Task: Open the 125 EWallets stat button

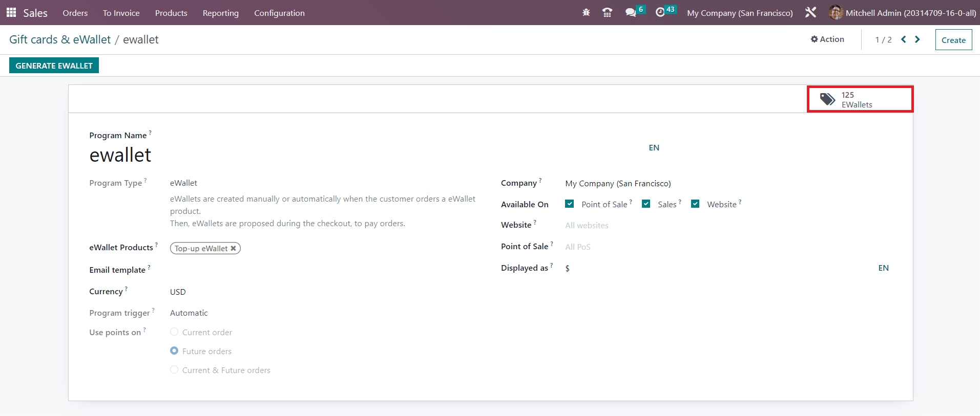Action: point(860,99)
